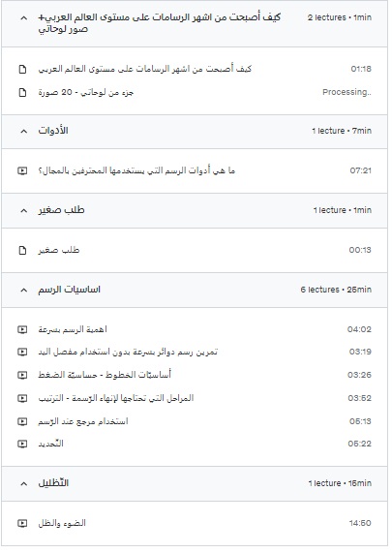Image resolution: width=392 pixels, height=553 pixels.
Task: Collapse the first section with 2 lectures
Action: click(23, 17)
